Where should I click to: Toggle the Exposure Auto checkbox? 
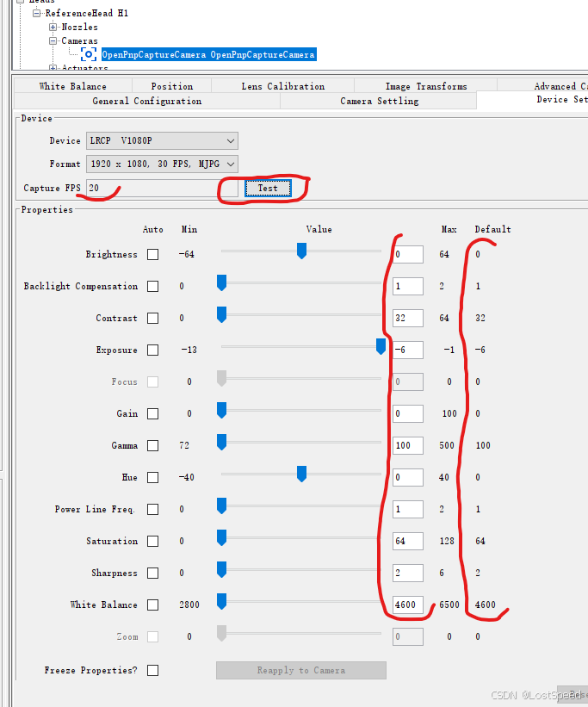(153, 350)
